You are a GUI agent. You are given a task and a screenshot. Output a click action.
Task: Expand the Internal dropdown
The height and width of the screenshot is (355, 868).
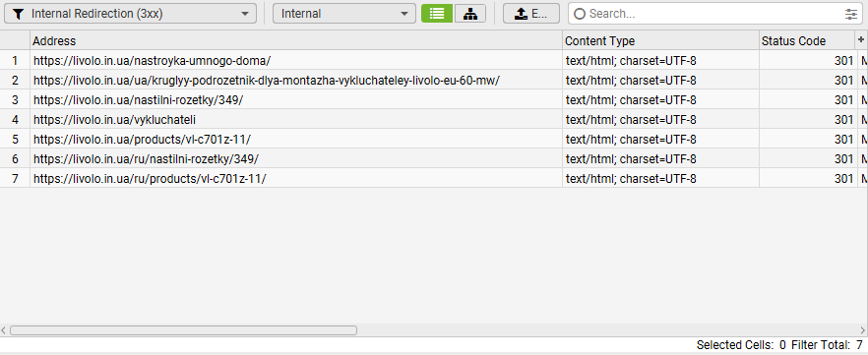click(x=343, y=14)
